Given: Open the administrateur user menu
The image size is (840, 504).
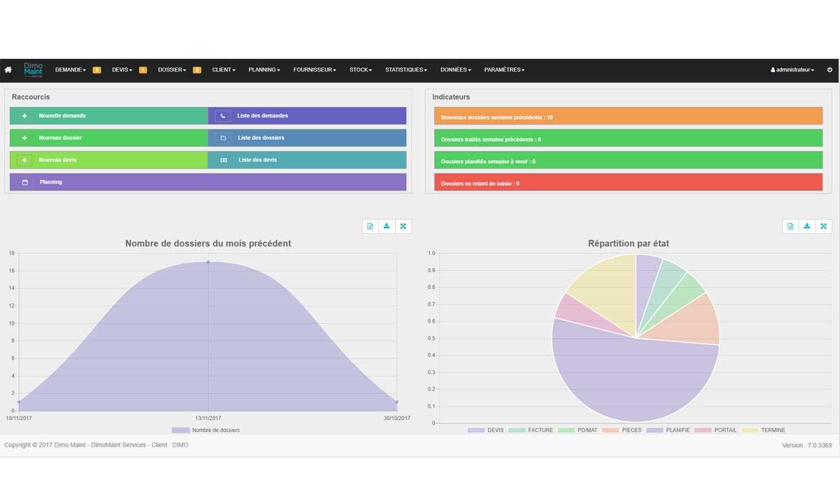Looking at the screenshot, I should point(792,70).
